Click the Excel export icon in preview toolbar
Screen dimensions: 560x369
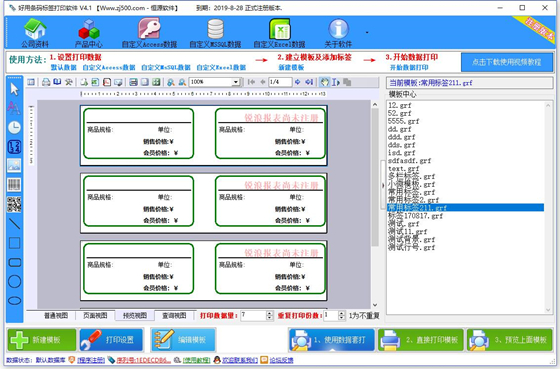(95, 82)
